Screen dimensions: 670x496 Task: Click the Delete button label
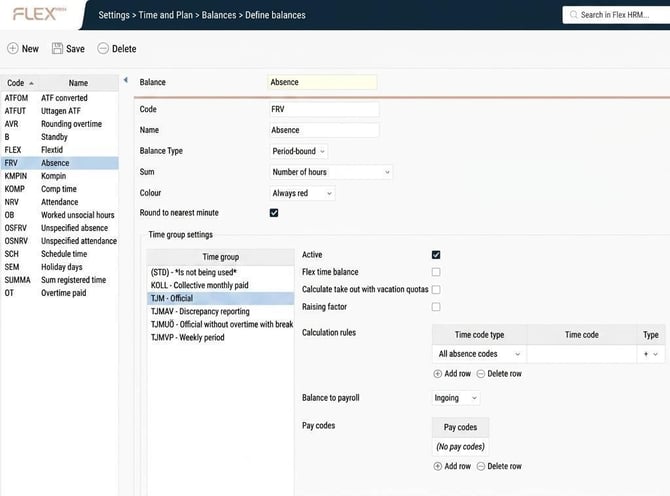(124, 49)
